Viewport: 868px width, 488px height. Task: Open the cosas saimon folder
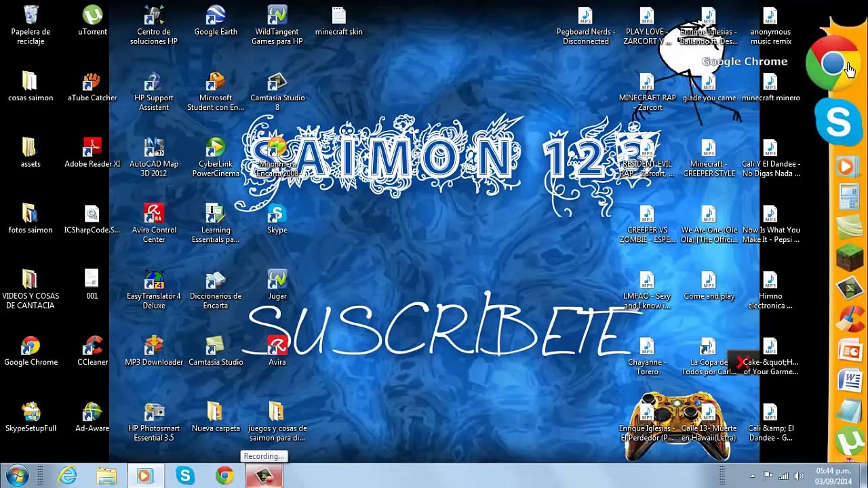click(31, 86)
